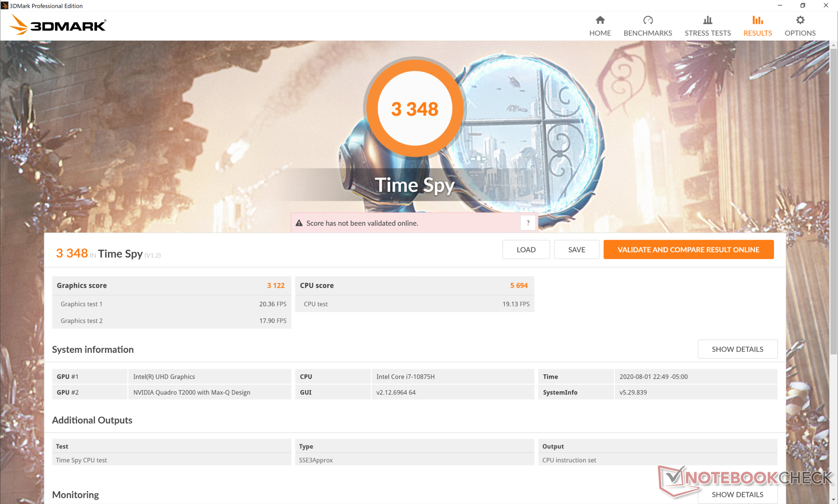Click the CPU instruction set output cell
Screen dimensions: 838x504
[x=658, y=460]
